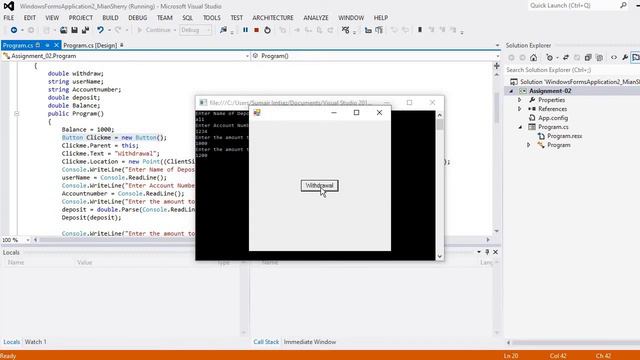Click the Home icon in Solution Explorer
Image resolution: width=640 pixels, height=360 pixels.
[x=533, y=58]
